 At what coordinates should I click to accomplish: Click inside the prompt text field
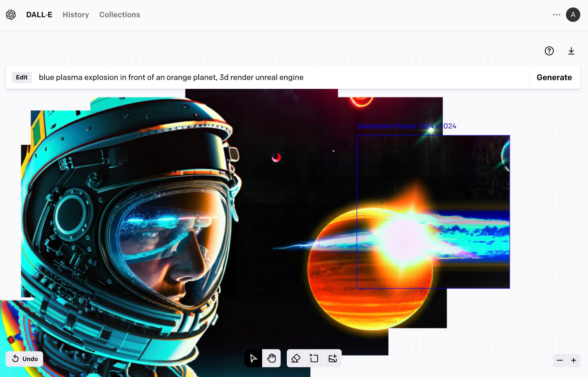tap(171, 77)
